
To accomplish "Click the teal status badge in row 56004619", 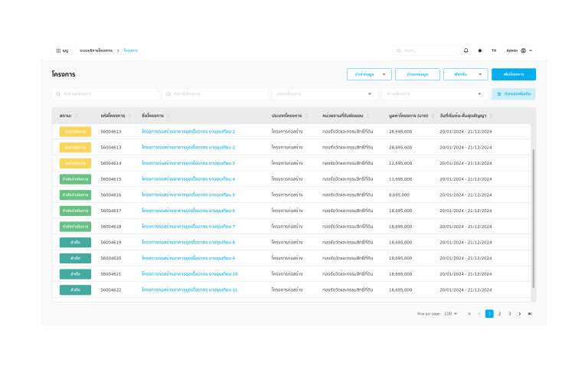I will [x=75, y=242].
